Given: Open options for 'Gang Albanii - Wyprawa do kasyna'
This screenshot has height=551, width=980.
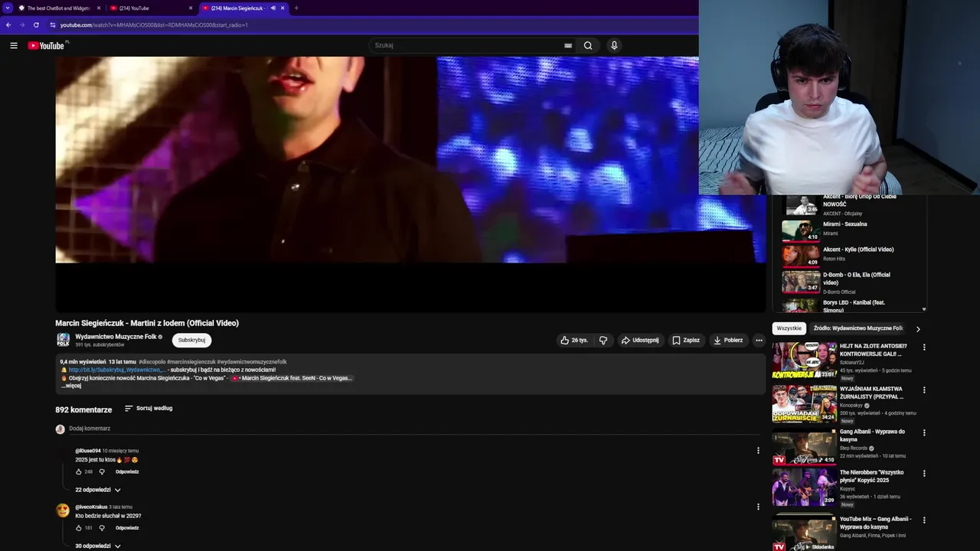Looking at the screenshot, I should tap(924, 432).
